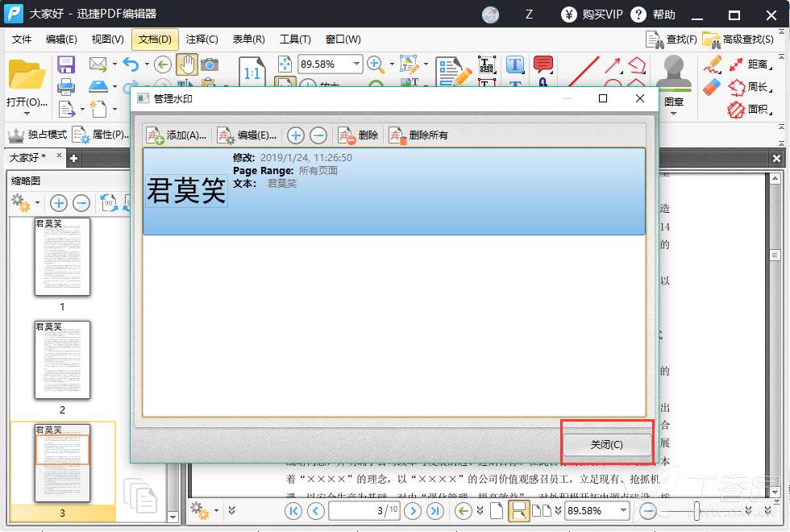The height and width of the screenshot is (532, 790).
Task: Open the bottom zoom percentage dropdown
Action: click(623, 510)
